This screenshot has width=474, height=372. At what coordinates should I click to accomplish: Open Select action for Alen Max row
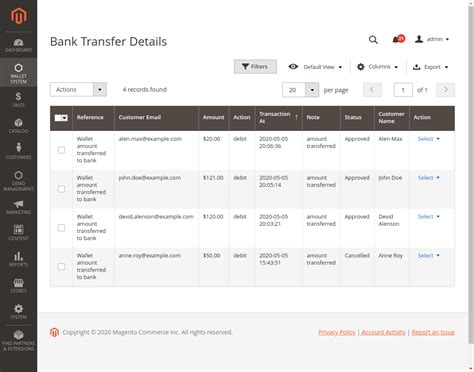pyautogui.click(x=429, y=139)
